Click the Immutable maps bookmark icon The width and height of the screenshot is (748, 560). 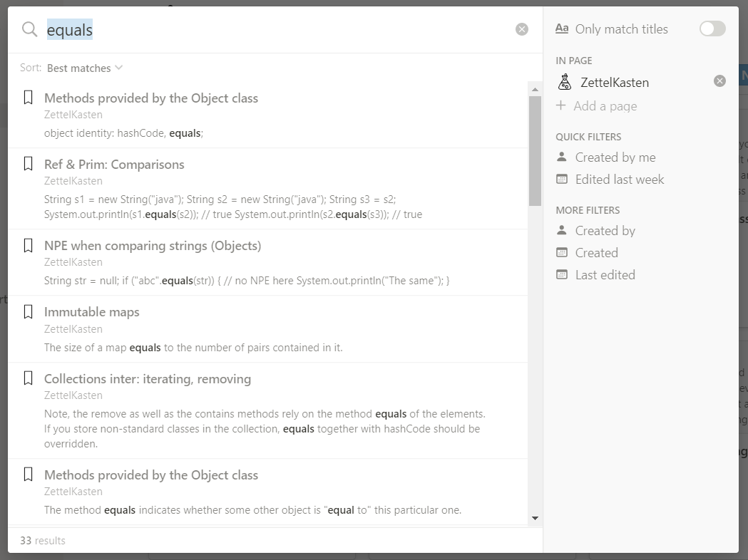[29, 312]
